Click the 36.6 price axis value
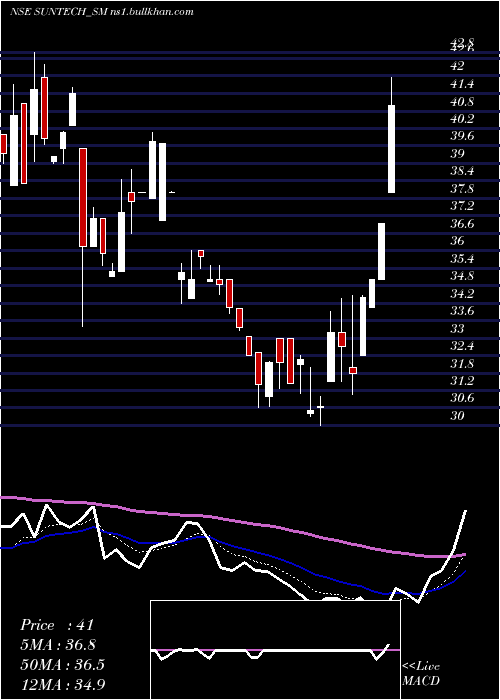Screen dimensions: 500x700 [462, 224]
